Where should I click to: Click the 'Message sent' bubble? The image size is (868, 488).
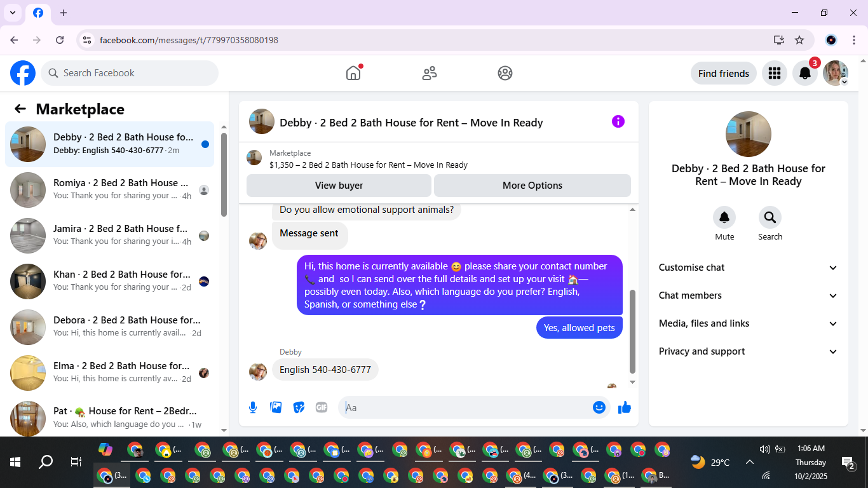click(309, 234)
